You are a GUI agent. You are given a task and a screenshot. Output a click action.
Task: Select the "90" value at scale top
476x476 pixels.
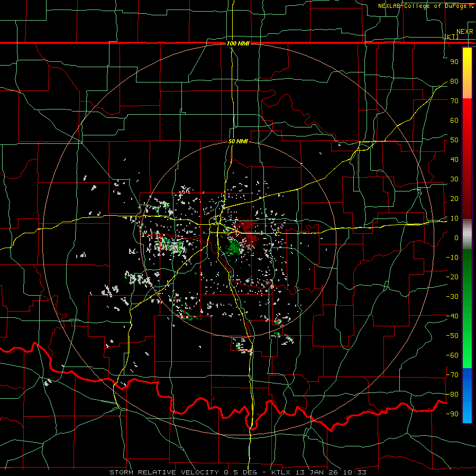pos(454,62)
